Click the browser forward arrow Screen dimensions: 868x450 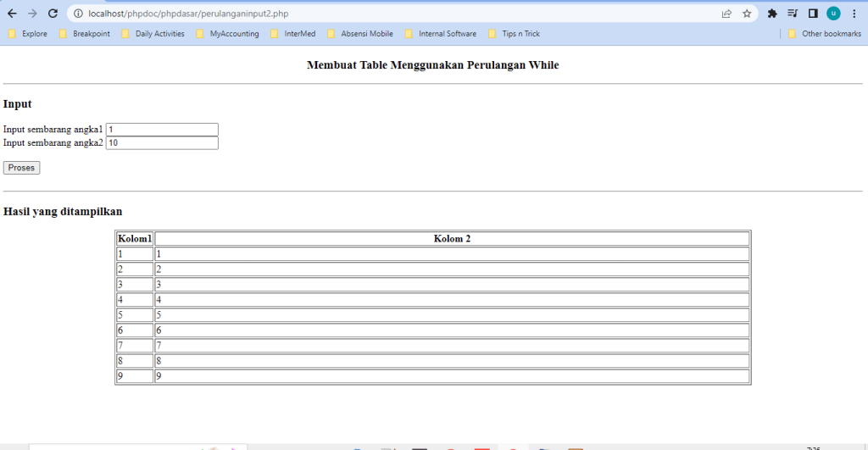pyautogui.click(x=32, y=14)
